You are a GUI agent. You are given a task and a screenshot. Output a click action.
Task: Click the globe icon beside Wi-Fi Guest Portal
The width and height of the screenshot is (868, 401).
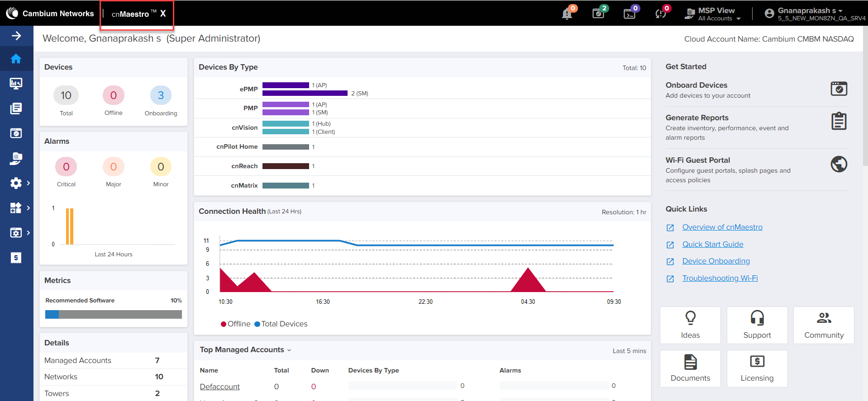839,164
